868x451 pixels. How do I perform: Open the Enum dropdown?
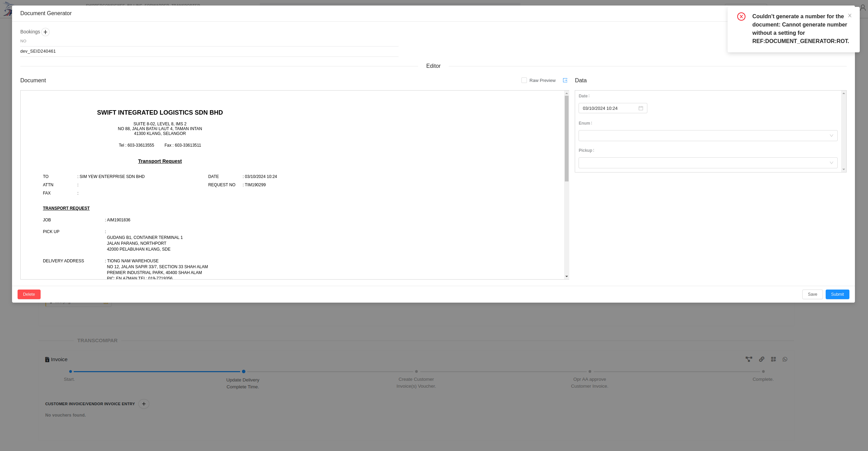708,136
